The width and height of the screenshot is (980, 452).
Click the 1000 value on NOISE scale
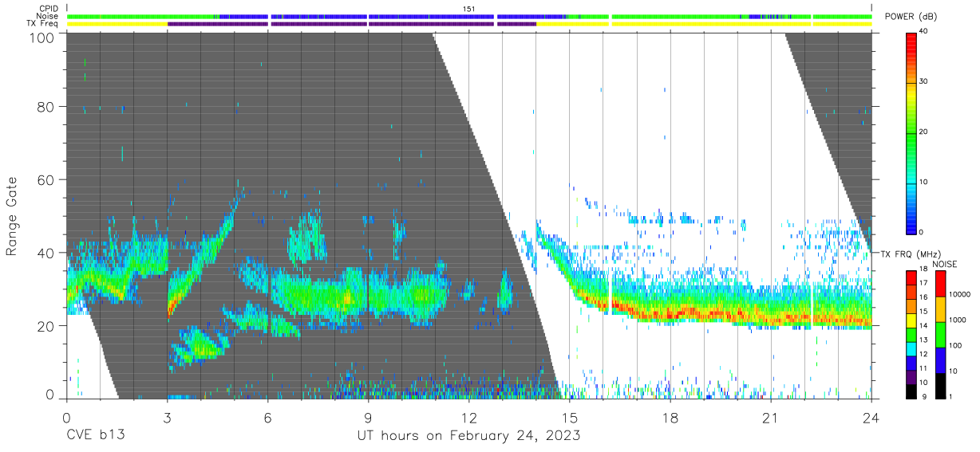pos(956,320)
